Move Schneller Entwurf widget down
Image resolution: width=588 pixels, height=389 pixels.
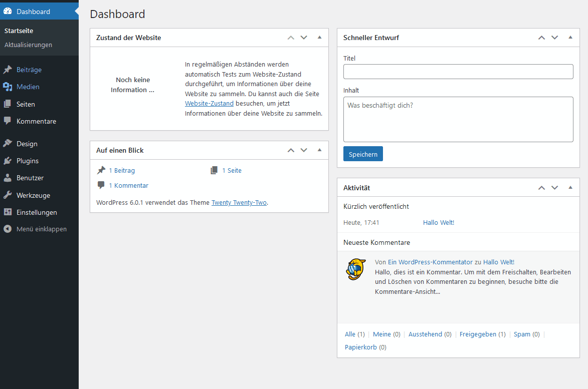(x=554, y=38)
